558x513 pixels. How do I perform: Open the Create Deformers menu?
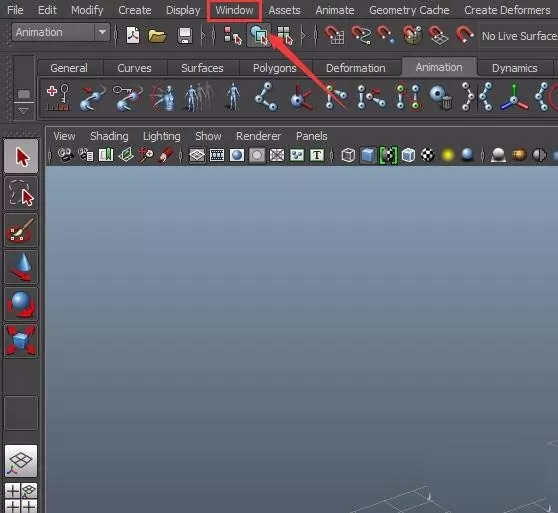click(507, 10)
